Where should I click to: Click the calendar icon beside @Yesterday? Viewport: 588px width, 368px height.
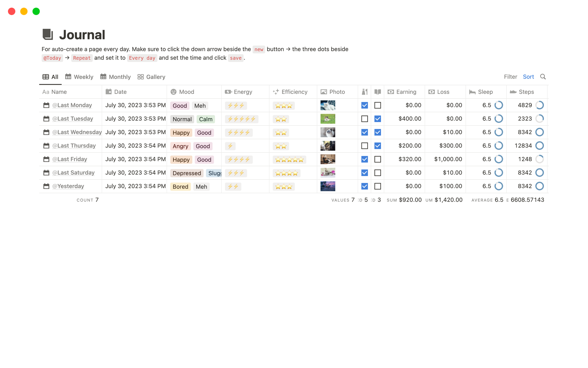point(46,186)
